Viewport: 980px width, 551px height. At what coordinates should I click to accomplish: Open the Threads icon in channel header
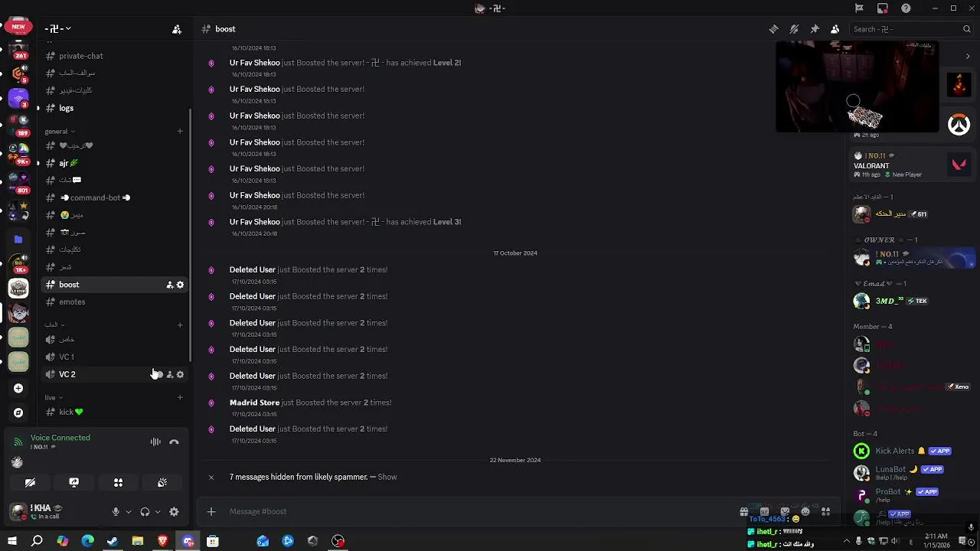(774, 29)
